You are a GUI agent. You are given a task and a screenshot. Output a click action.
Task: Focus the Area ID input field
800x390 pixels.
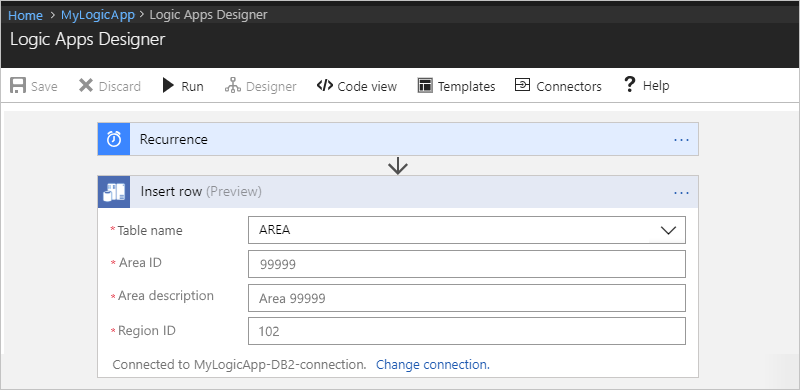click(467, 264)
